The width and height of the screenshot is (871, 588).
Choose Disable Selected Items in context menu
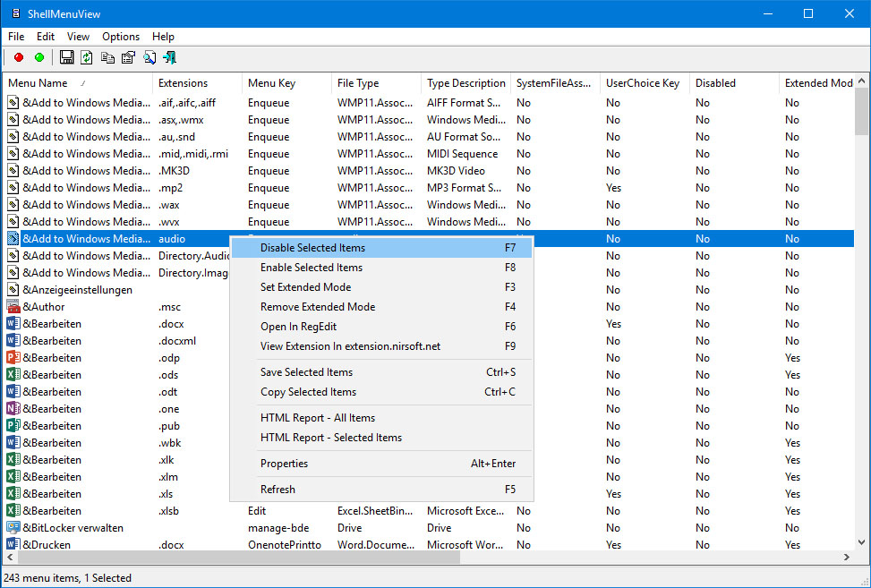pyautogui.click(x=381, y=248)
